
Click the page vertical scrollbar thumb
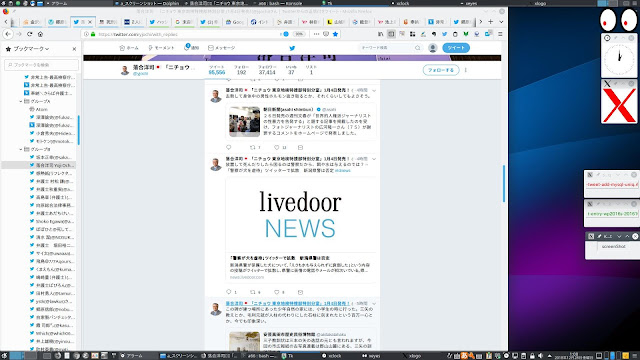point(504,183)
